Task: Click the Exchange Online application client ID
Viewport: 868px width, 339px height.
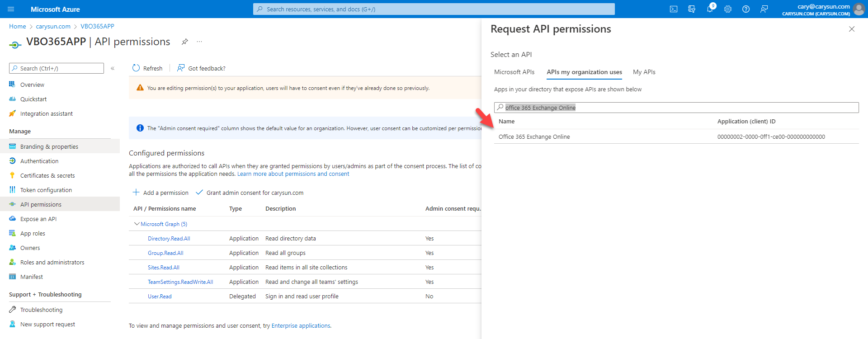Action: (x=771, y=137)
